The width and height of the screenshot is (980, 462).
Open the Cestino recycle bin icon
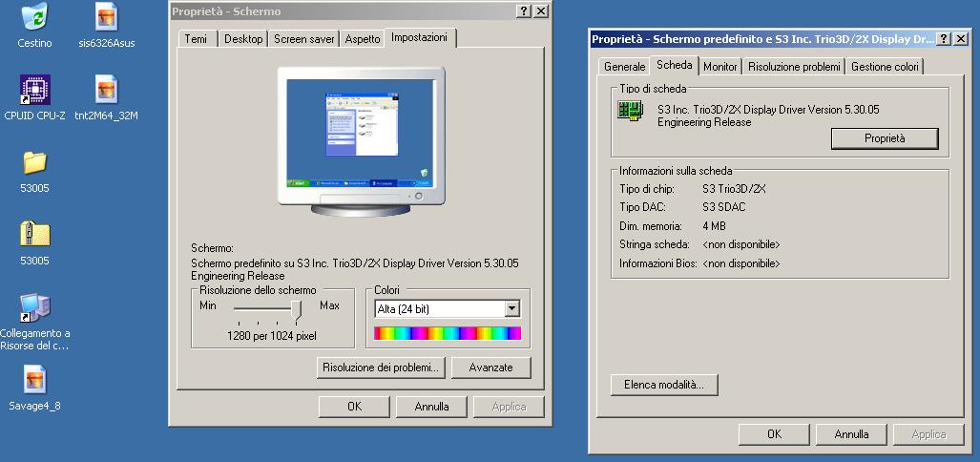34,16
